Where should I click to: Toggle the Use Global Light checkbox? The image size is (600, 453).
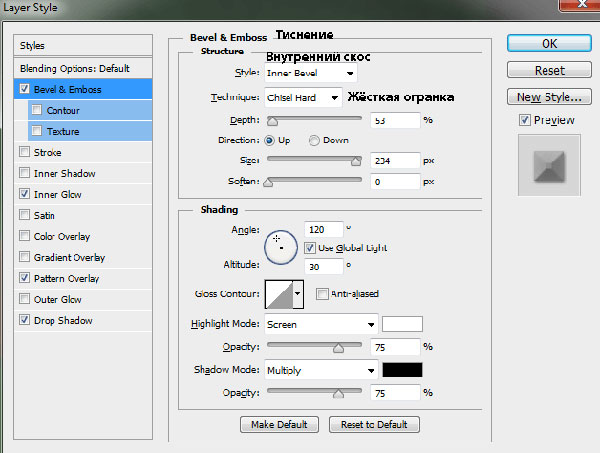click(x=310, y=248)
